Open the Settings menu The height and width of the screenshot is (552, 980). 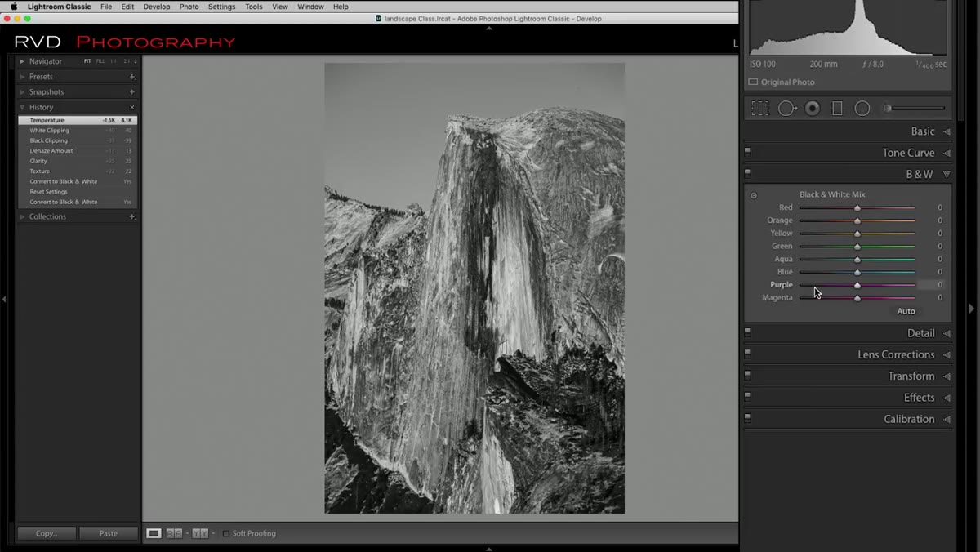pos(221,7)
